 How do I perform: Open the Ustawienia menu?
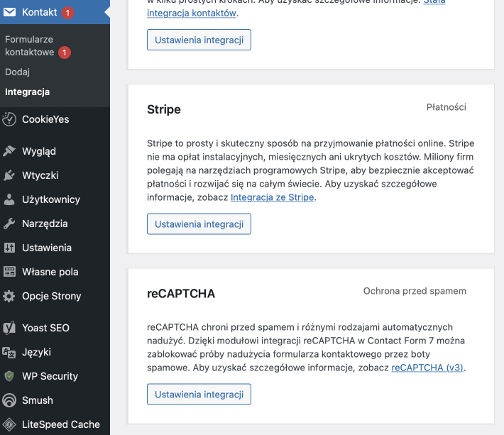tap(55, 248)
